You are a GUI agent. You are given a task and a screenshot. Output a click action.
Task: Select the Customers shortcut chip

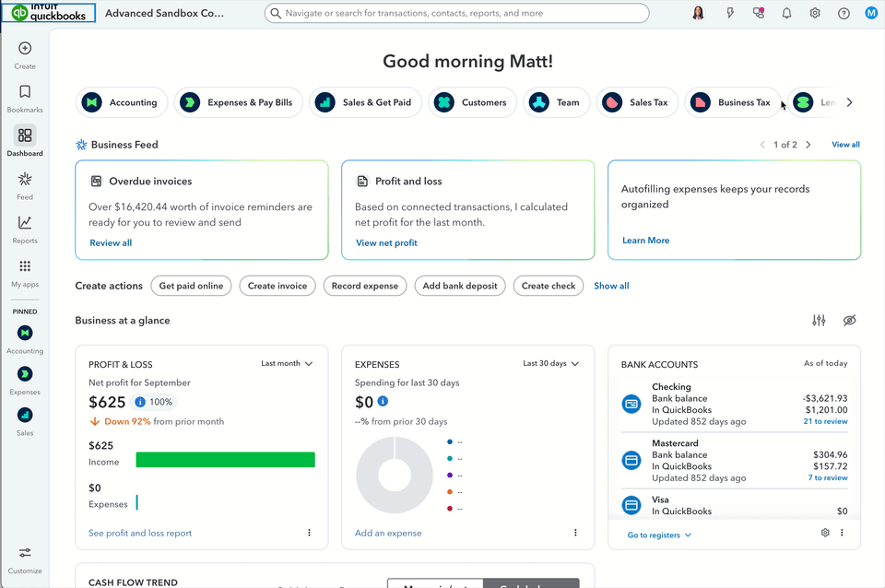coord(472,102)
